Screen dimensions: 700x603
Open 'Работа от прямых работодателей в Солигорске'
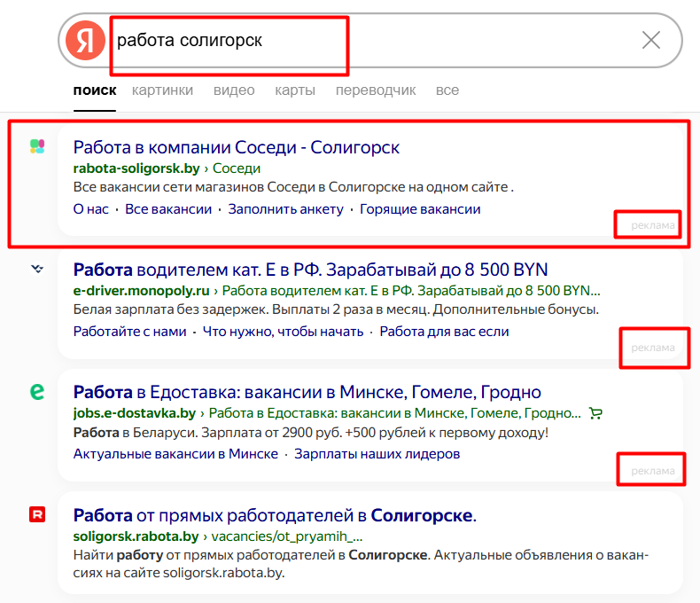click(x=275, y=515)
